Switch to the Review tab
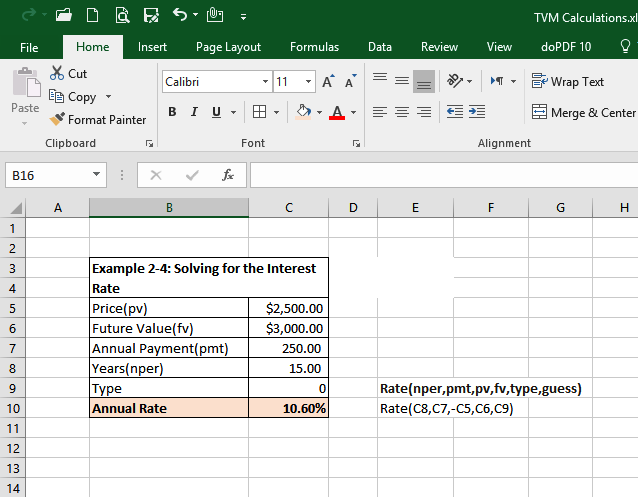Screen dimensions: 638x497 pyautogui.click(x=439, y=47)
